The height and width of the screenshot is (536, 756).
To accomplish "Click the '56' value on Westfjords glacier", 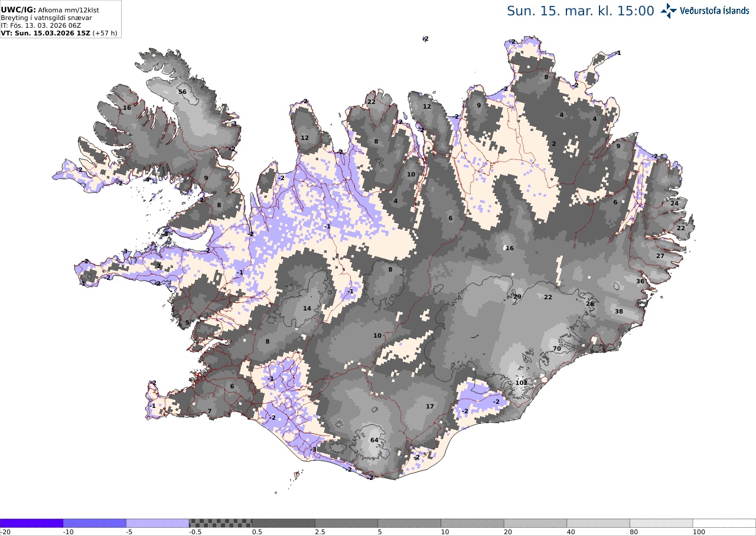I will coord(183,92).
